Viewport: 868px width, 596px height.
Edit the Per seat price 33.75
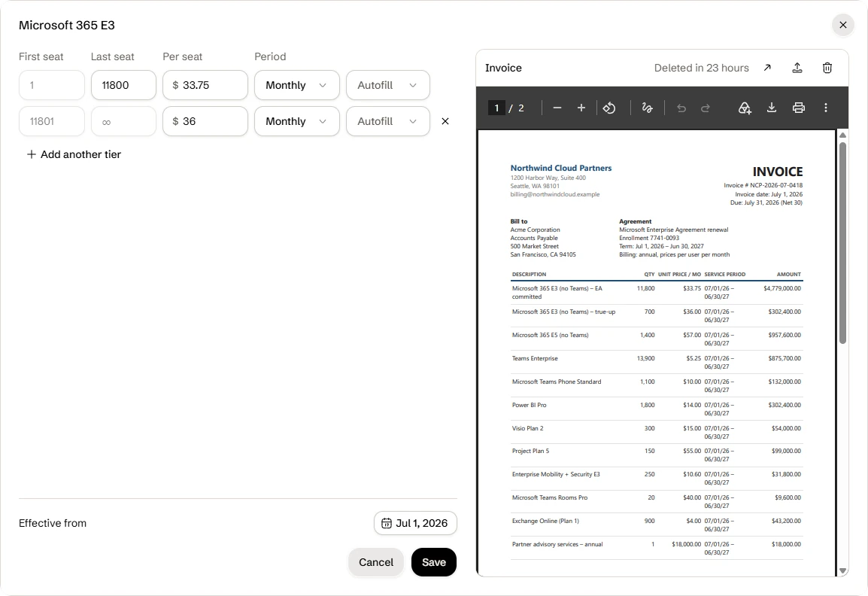[205, 85]
